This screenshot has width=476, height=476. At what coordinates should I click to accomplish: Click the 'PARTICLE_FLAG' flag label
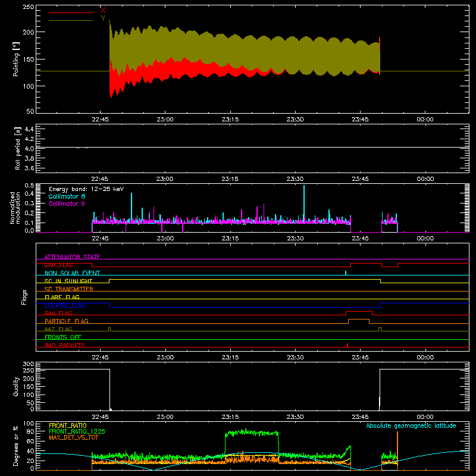(67, 321)
